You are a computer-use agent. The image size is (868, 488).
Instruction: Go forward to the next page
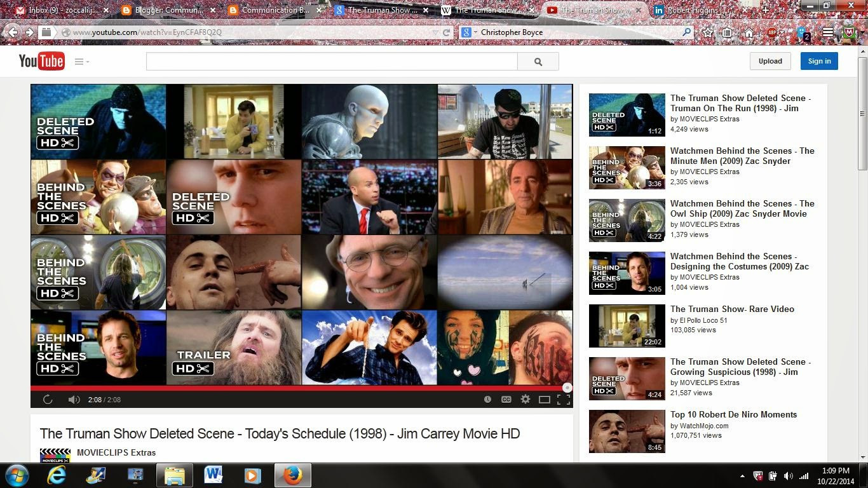click(29, 32)
